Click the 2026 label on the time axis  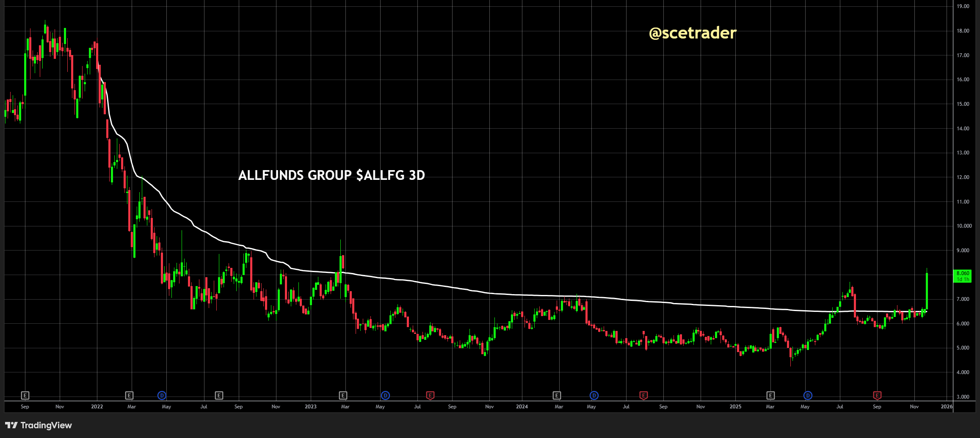tap(947, 407)
